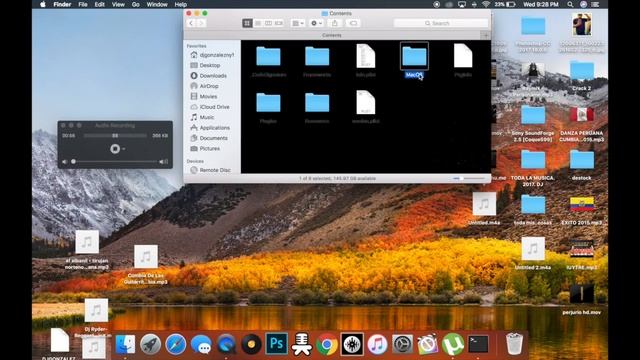640x360 pixels.
Task: Go forward in the Finder window
Action: [201, 23]
